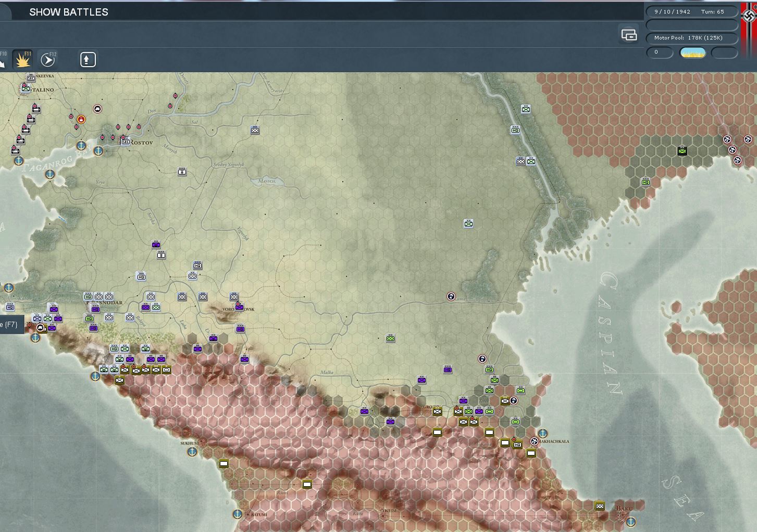This screenshot has height=532, width=757.
Task: Click the Makhachkala city label
Action: pos(554,441)
